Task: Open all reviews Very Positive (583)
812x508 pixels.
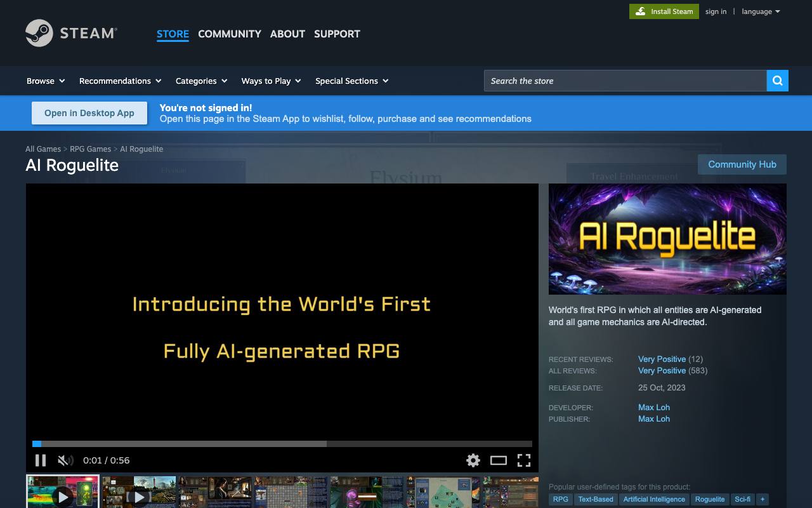Action: point(672,370)
